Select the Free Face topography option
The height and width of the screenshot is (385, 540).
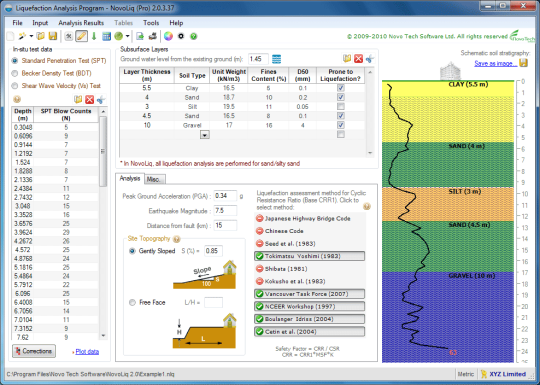132,303
